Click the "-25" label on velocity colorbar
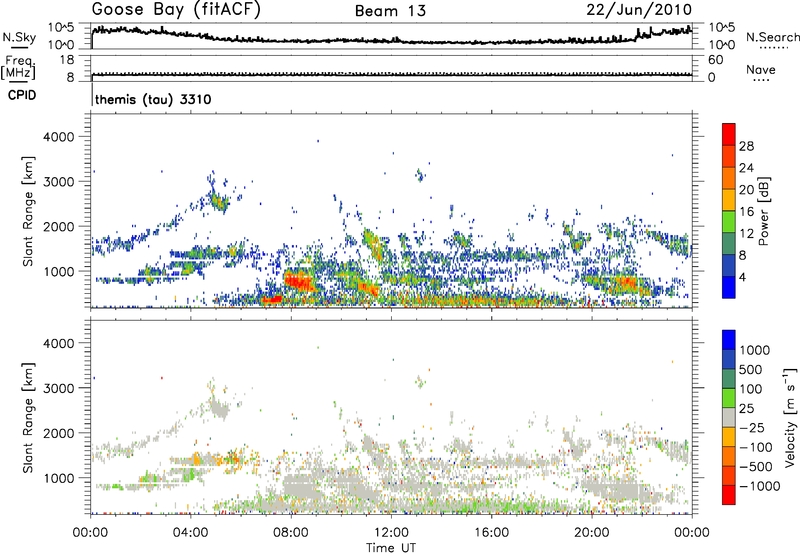The width and height of the screenshot is (800, 554). pos(752,427)
